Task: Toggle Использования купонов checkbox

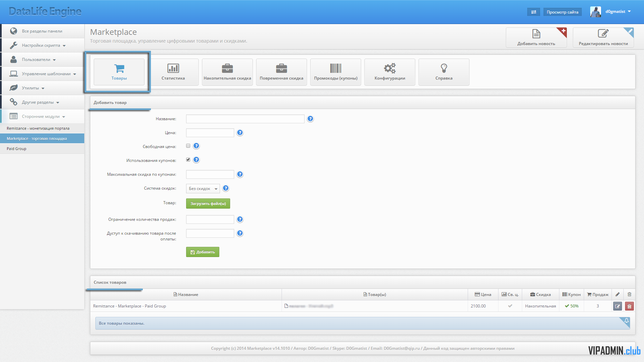Action: [188, 159]
